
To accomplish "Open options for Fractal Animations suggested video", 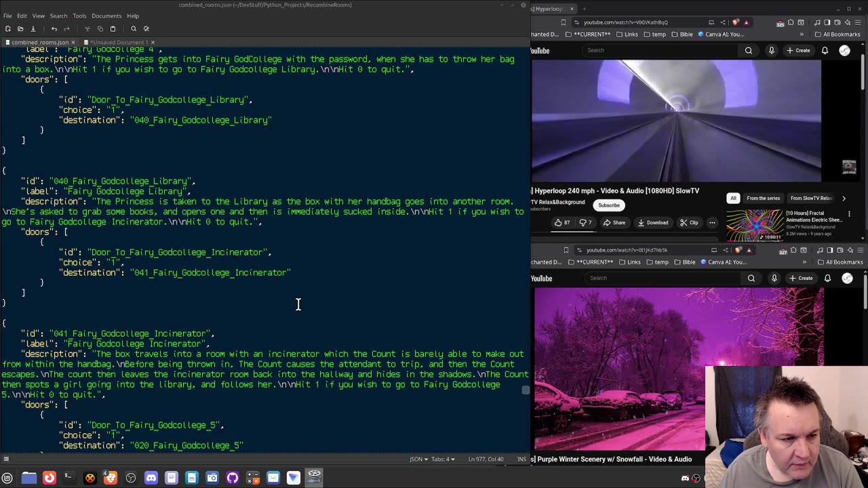I will click(x=849, y=214).
